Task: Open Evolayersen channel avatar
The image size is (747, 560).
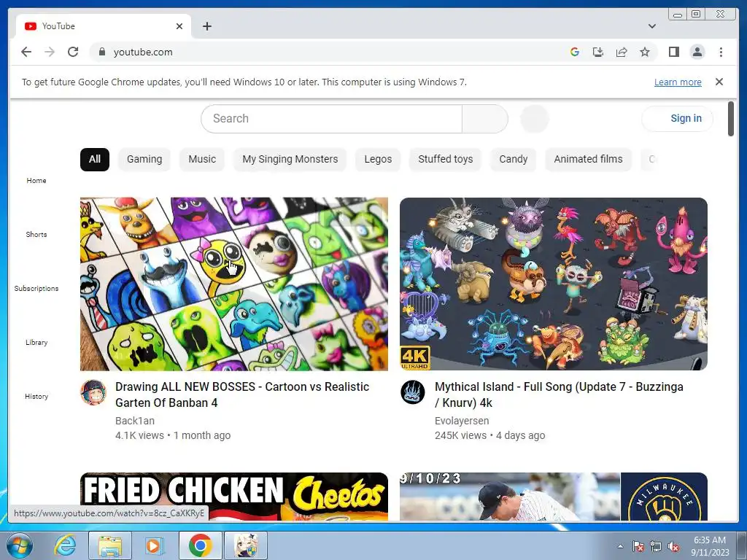Action: coord(413,392)
